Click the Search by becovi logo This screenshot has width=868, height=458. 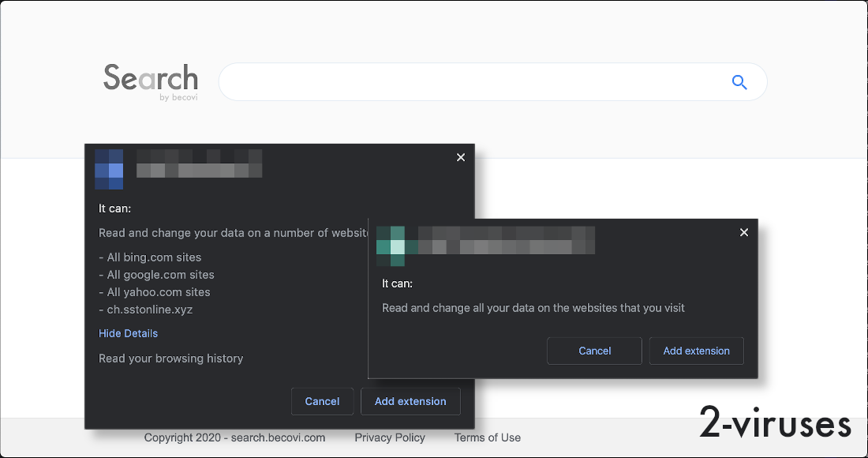(150, 81)
